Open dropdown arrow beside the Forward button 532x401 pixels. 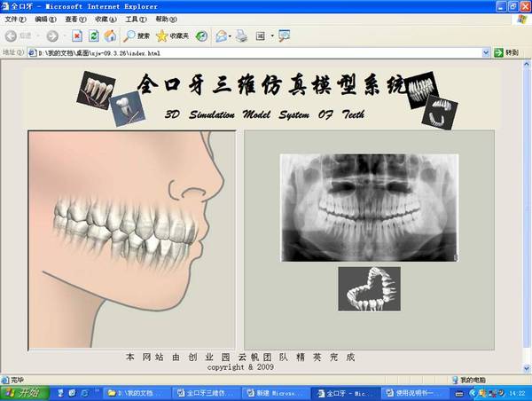pos(65,35)
